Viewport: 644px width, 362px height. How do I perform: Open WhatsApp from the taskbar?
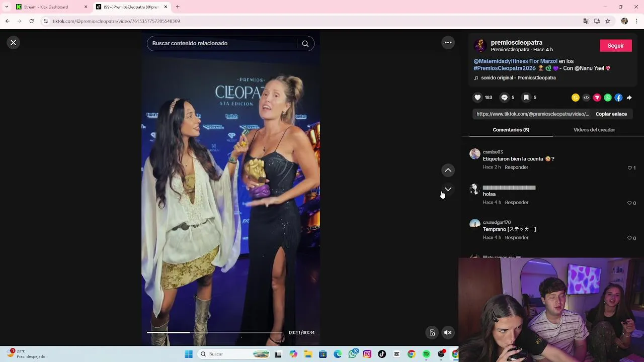pyautogui.click(x=353, y=354)
